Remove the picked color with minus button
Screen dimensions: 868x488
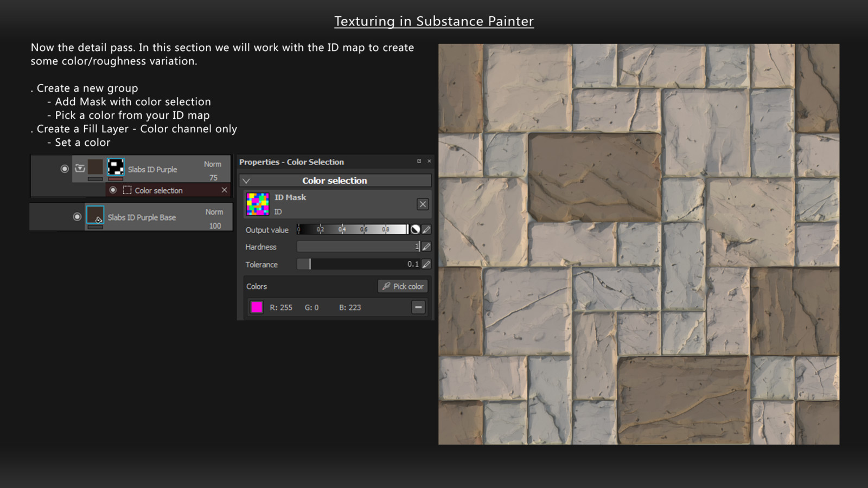click(418, 307)
